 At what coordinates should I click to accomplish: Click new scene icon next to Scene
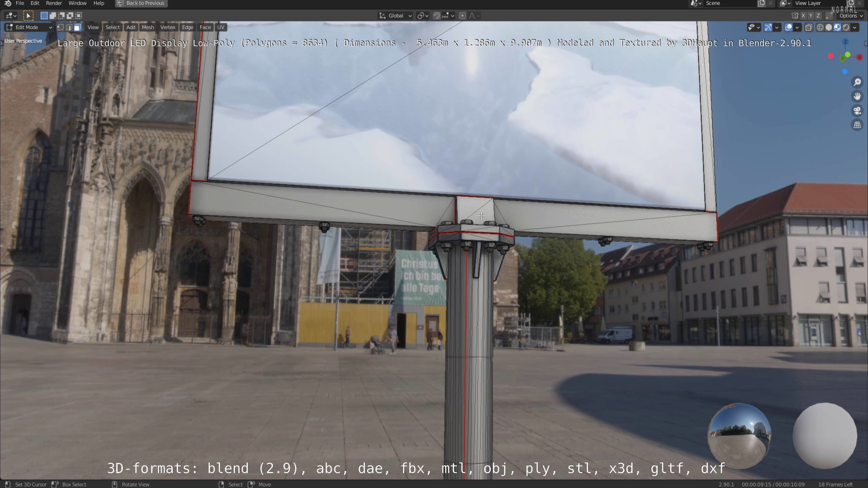pos(761,3)
